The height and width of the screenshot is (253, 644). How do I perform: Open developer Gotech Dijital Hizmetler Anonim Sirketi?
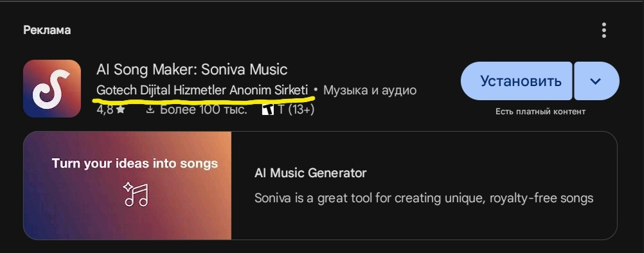point(202,90)
